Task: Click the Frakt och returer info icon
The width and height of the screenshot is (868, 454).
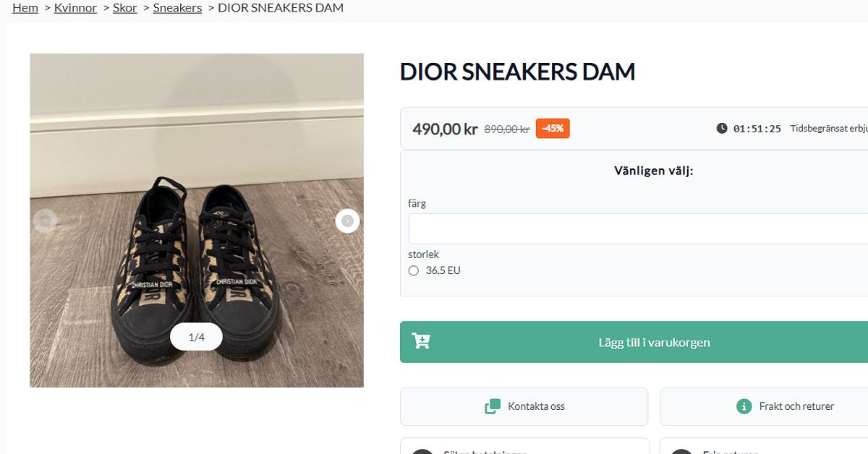Action: click(744, 406)
